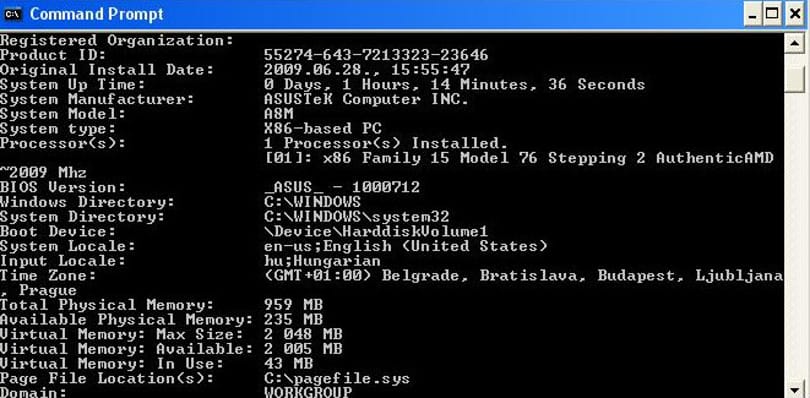Open the Command Prompt system menu icon
810x398 pixels.
point(12,14)
